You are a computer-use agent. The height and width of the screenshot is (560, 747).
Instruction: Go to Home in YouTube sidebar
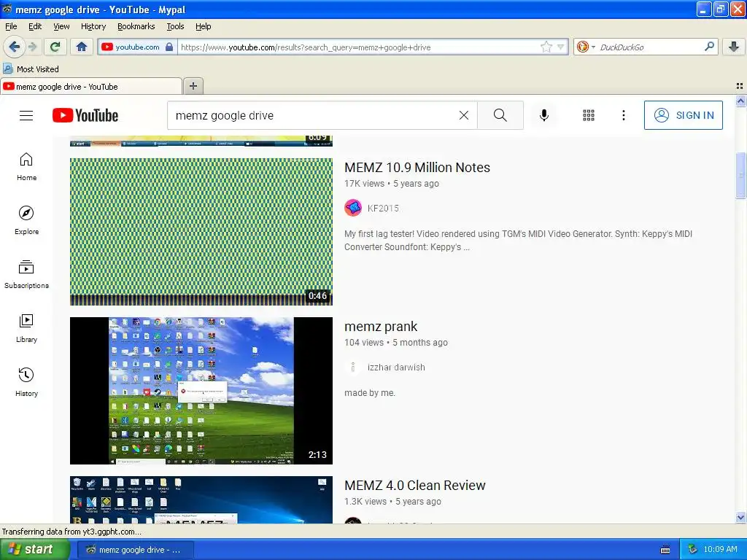[27, 167]
